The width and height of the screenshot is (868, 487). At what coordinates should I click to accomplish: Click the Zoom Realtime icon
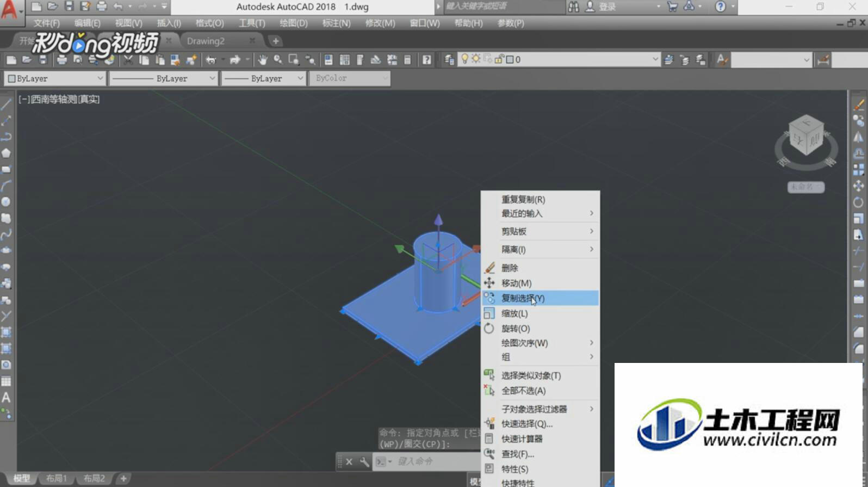click(278, 59)
